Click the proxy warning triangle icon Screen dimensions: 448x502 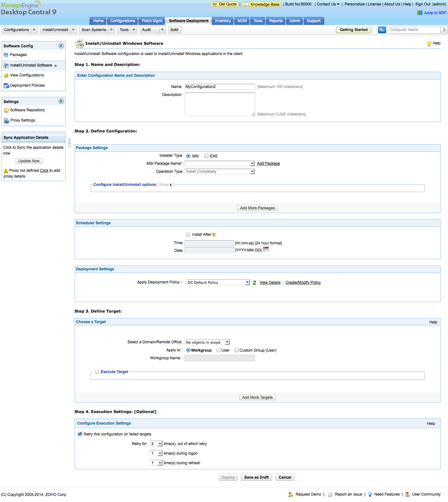click(x=6, y=171)
